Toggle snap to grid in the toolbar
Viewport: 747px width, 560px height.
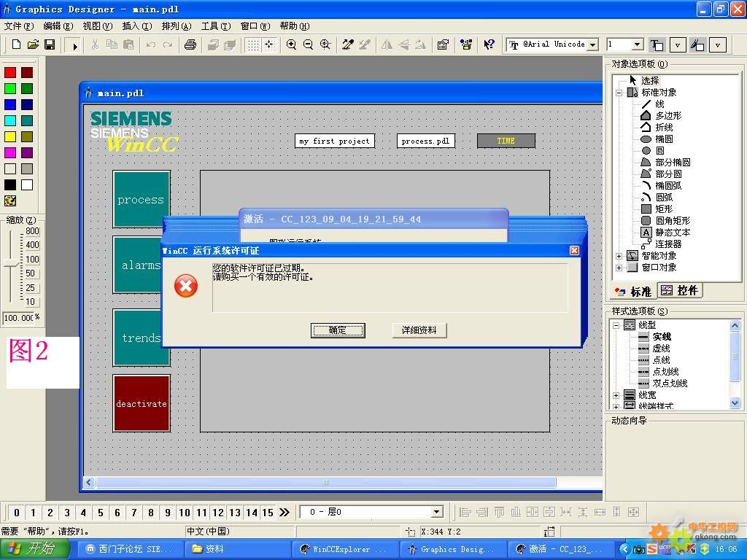[x=270, y=44]
